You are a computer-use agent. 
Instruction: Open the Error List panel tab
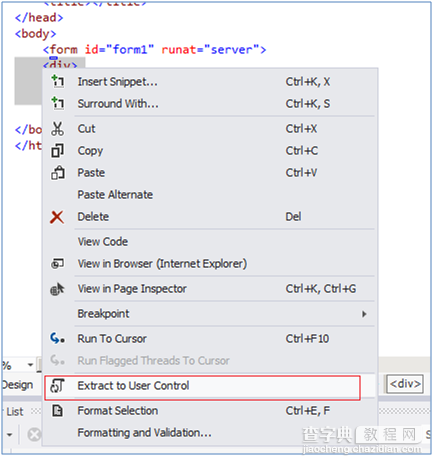13,412
